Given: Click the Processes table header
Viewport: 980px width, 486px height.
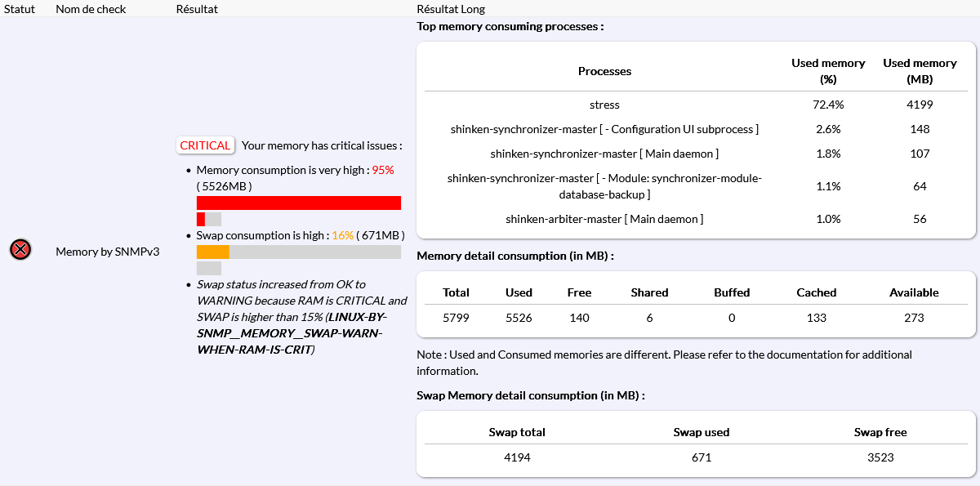Looking at the screenshot, I should [x=604, y=71].
